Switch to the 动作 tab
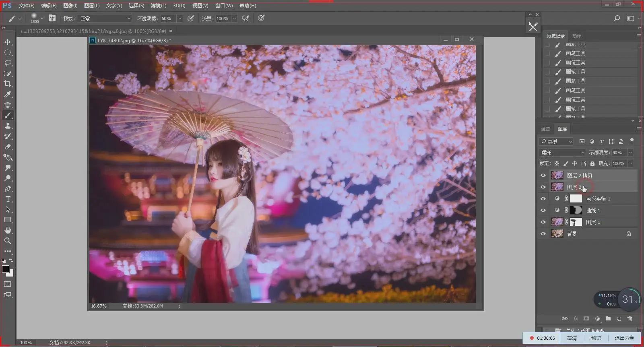 pyautogui.click(x=577, y=36)
